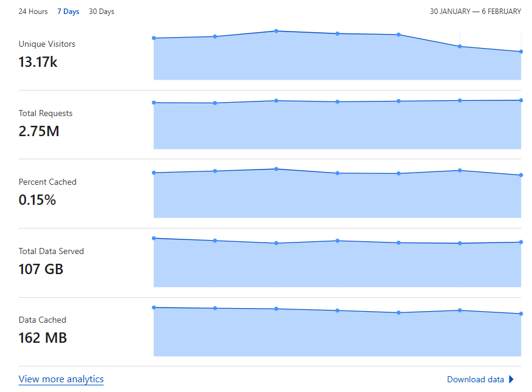Switch to the 30 Days view
This screenshot has height=392, width=532.
click(102, 12)
